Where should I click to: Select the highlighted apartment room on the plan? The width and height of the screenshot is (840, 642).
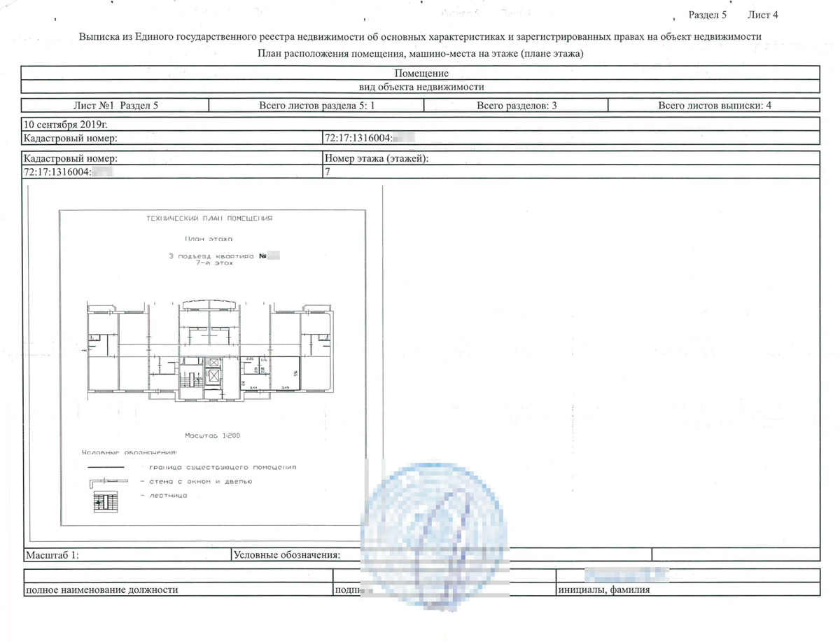pyautogui.click(x=283, y=372)
